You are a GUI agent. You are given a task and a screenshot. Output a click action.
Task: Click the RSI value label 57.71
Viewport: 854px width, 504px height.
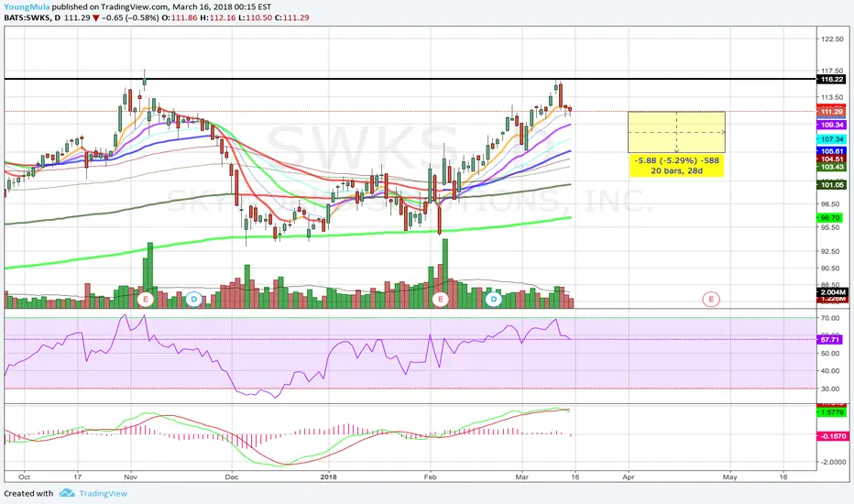pyautogui.click(x=830, y=339)
